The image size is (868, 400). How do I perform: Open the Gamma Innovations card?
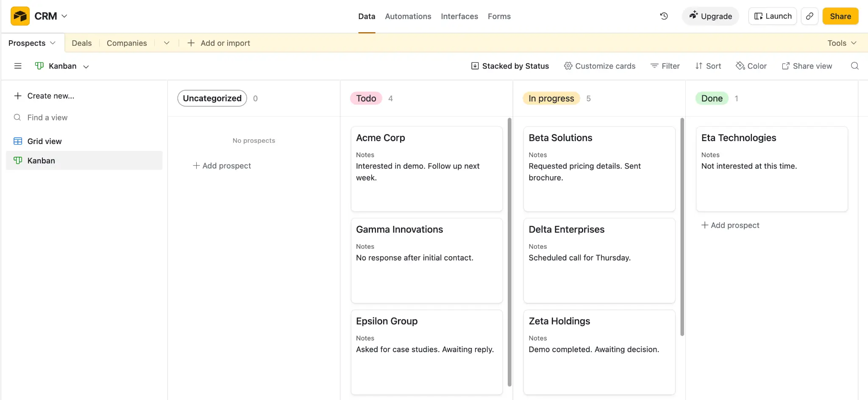point(427,261)
